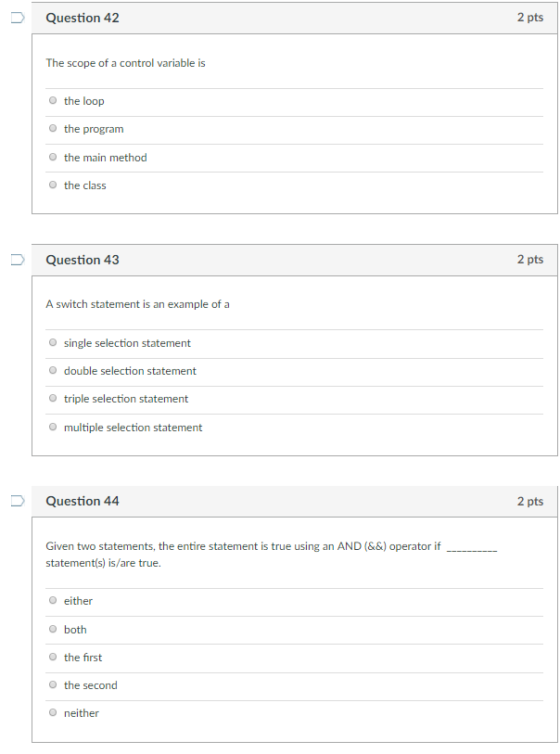This screenshot has width=560, height=754.
Task: Click the 2 pts label on Question 44
Action: click(x=530, y=501)
